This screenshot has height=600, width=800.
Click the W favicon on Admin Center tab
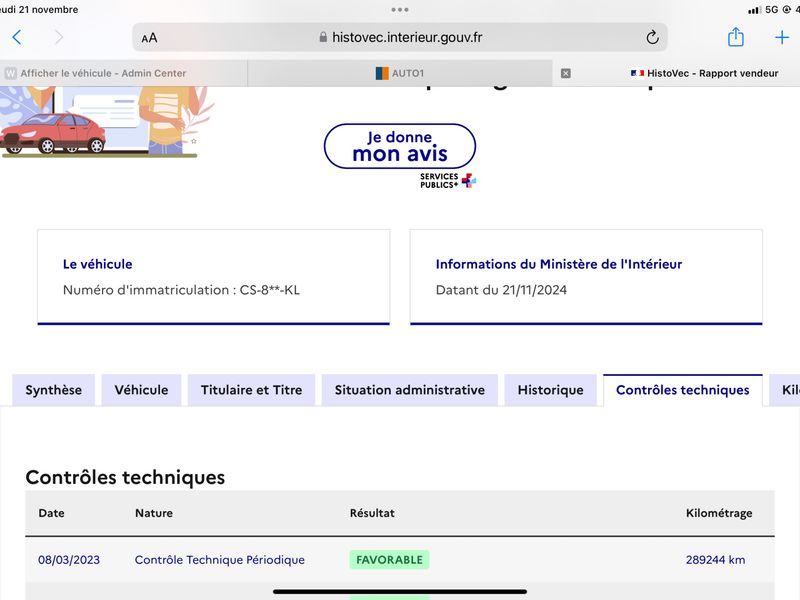10,73
